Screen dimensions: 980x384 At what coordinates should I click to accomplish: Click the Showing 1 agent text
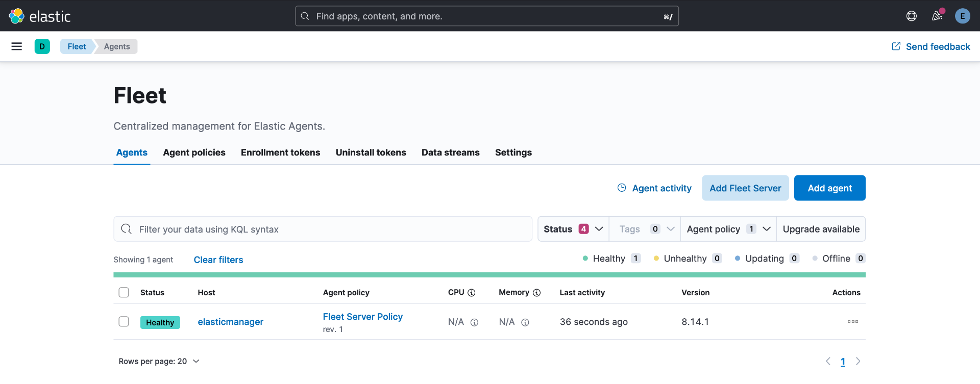(x=143, y=260)
